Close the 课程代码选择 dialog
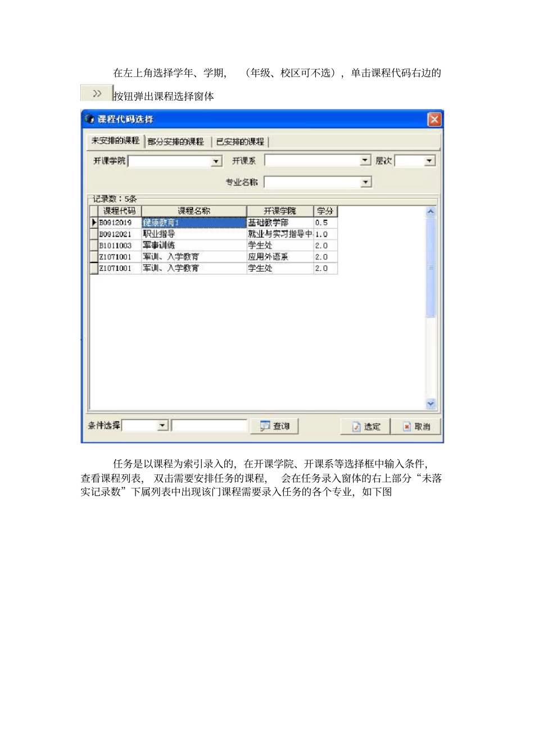The image size is (534, 756). [435, 119]
